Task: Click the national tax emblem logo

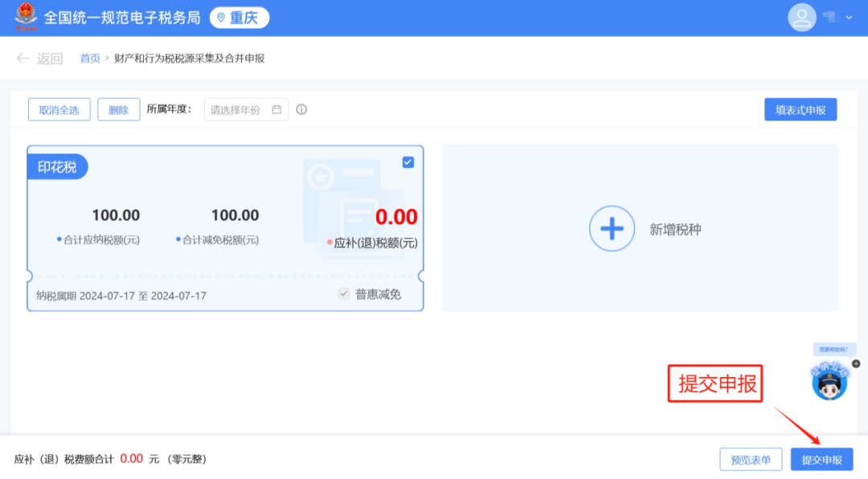Action: coord(26,17)
